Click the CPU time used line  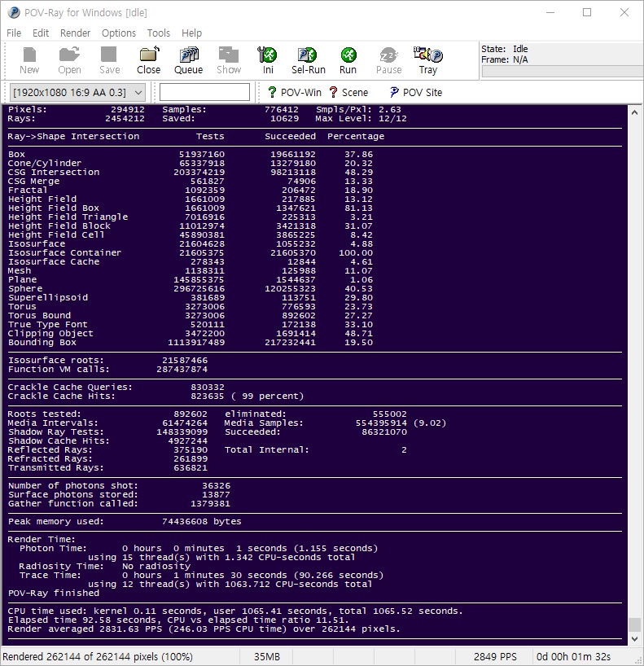pos(235,611)
